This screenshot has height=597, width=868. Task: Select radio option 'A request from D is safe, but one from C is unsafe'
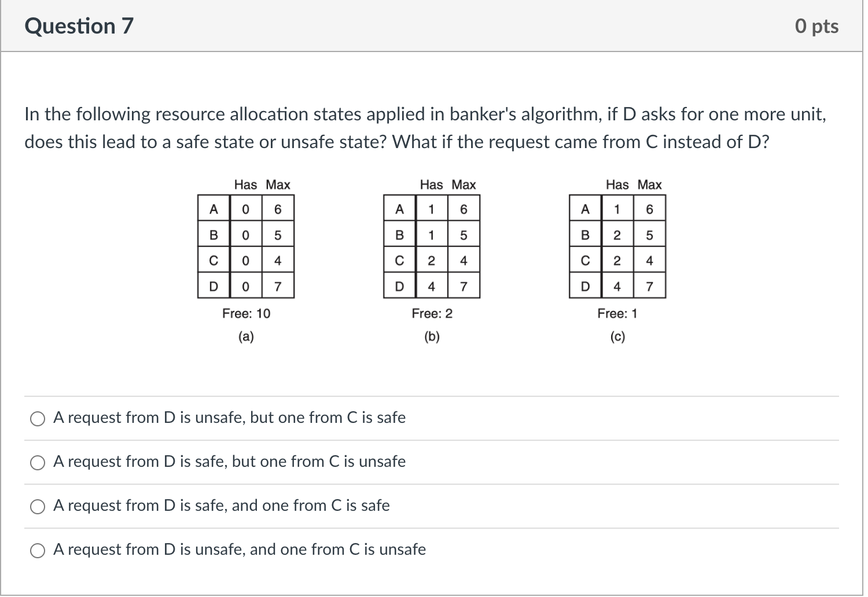pos(38,462)
